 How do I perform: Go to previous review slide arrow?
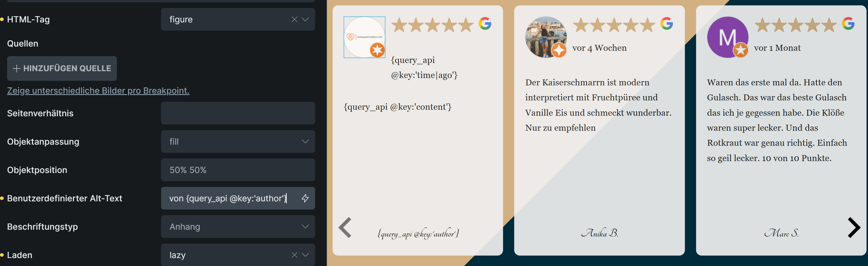345,227
